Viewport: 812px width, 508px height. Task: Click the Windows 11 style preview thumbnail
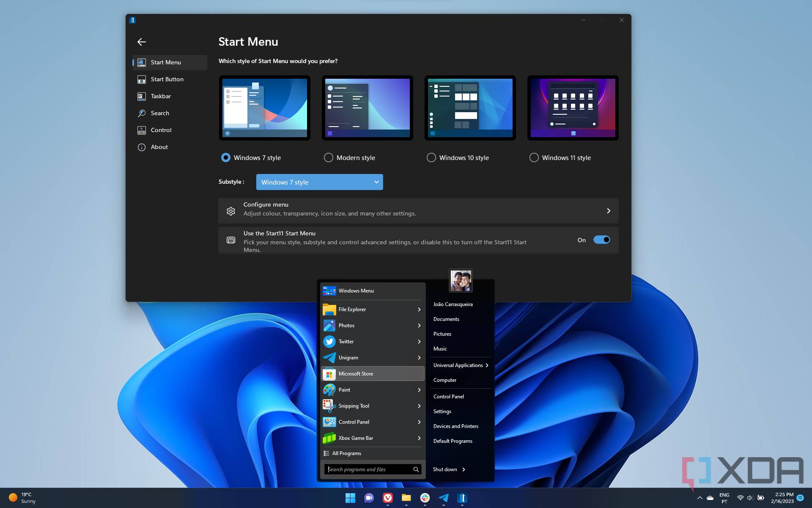tap(573, 108)
